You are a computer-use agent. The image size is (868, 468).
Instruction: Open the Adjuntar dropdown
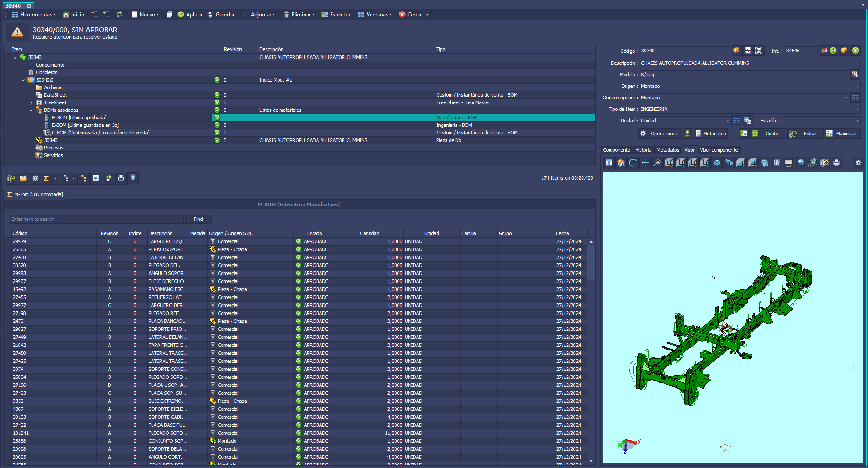pos(259,15)
